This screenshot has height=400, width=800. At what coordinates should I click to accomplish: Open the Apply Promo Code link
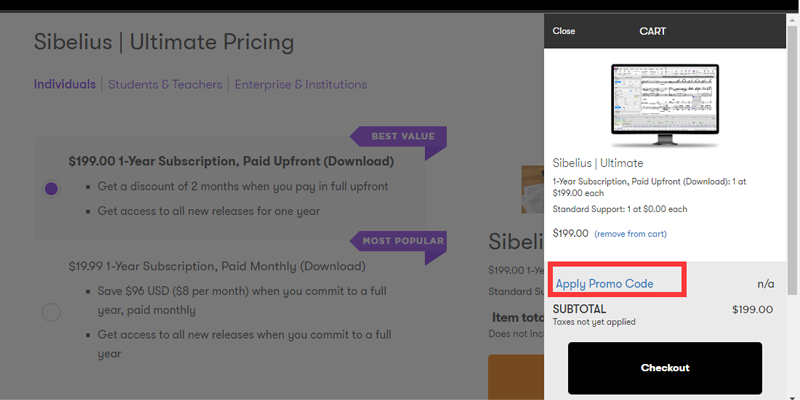(x=604, y=284)
